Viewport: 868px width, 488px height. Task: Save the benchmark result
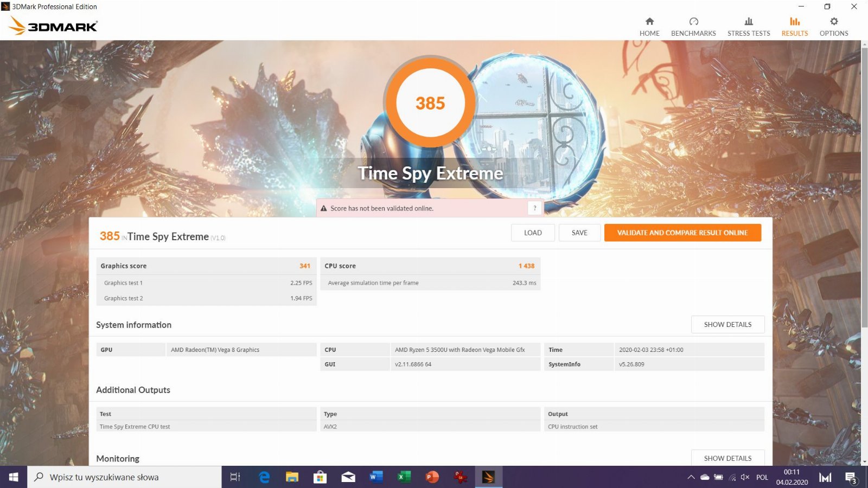(x=579, y=233)
